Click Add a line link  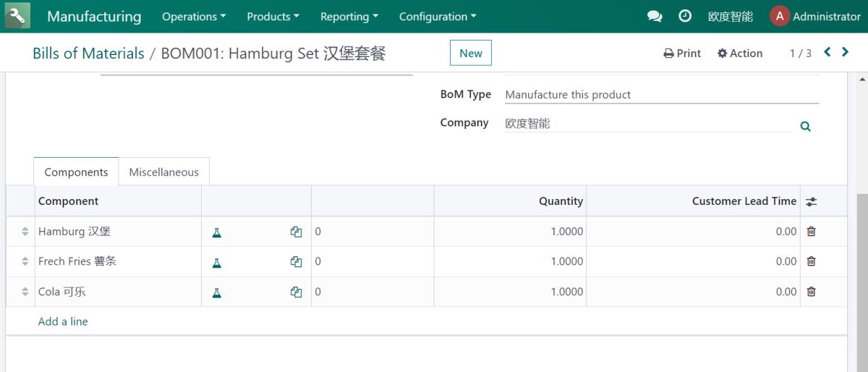pos(63,321)
